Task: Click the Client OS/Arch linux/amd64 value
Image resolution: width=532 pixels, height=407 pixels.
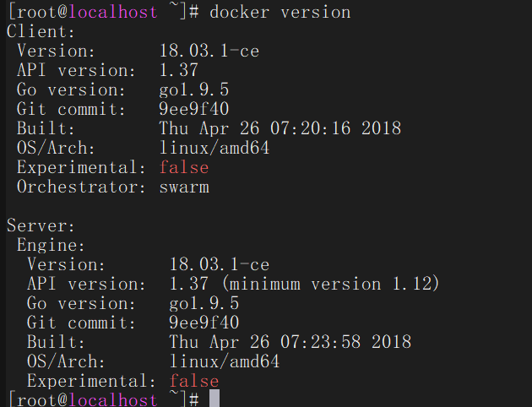Action: (x=214, y=149)
